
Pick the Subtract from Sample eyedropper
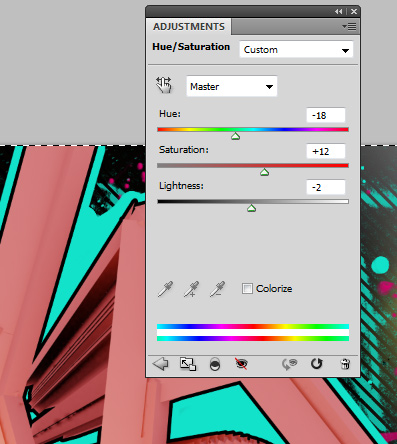point(217,289)
